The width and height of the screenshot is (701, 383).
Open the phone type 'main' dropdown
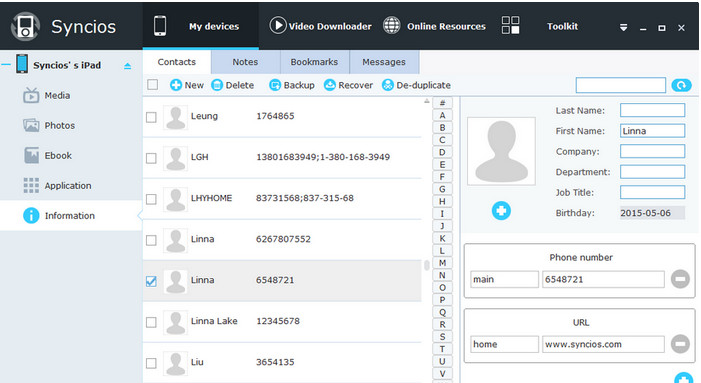click(504, 279)
